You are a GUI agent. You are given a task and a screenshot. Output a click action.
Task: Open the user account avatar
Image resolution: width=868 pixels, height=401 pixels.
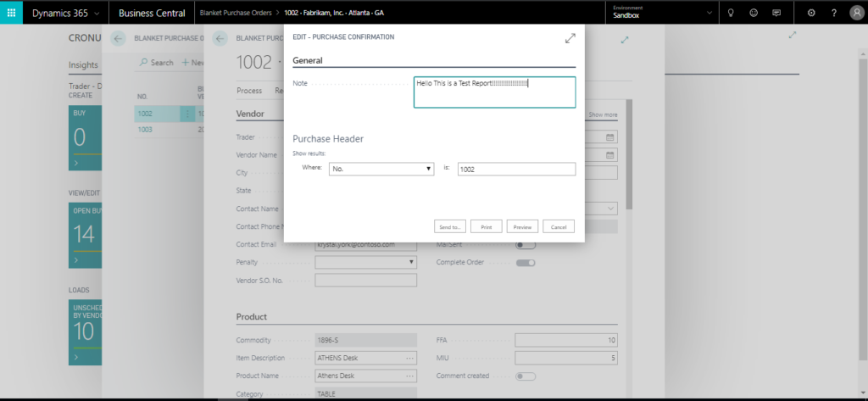(856, 14)
